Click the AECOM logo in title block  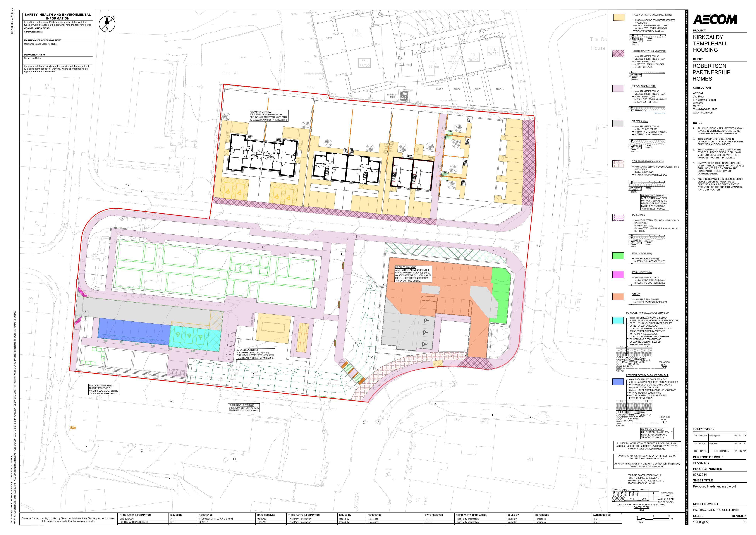pos(715,20)
